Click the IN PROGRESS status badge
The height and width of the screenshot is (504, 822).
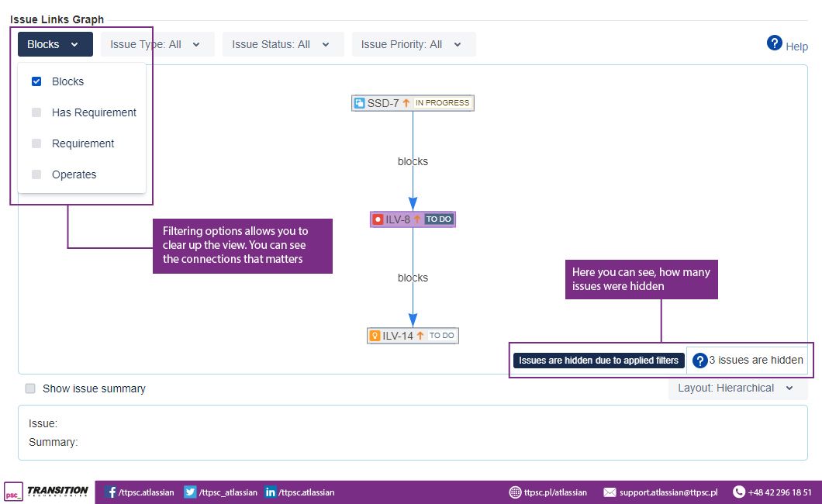pos(442,103)
